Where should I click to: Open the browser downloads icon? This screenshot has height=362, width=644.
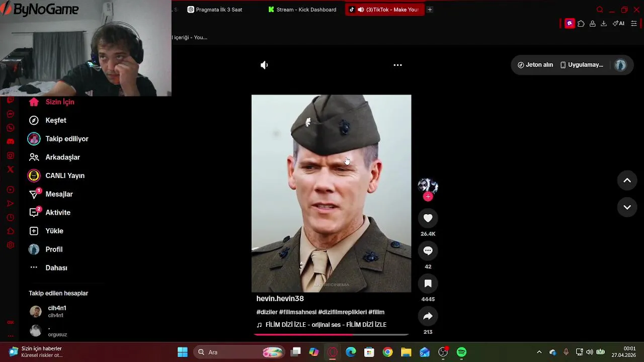coord(604,24)
